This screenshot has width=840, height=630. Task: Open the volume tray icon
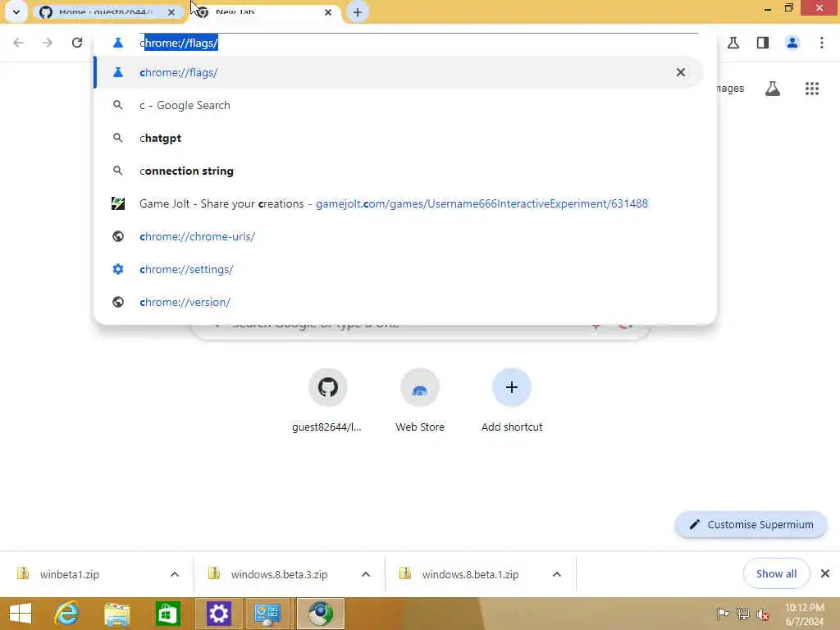click(x=763, y=614)
